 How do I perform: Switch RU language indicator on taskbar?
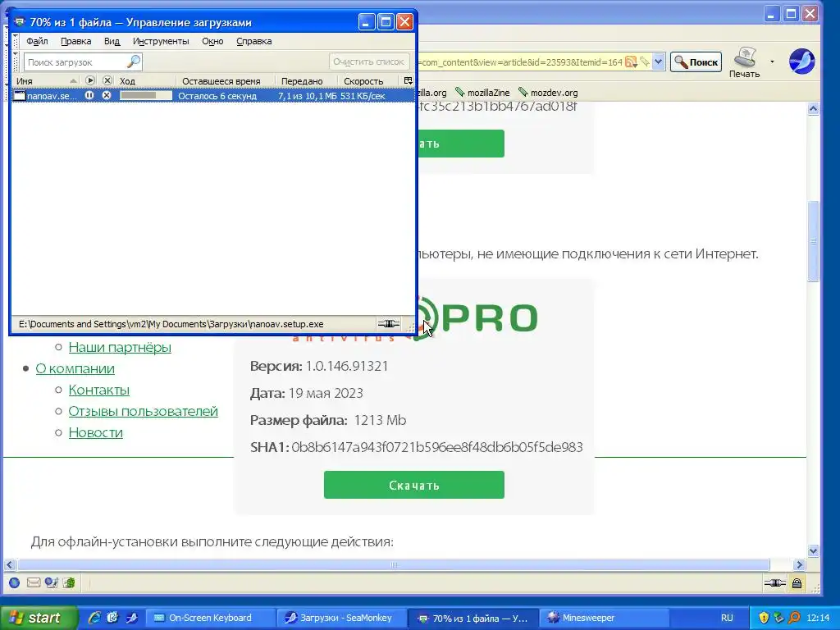tap(727, 618)
